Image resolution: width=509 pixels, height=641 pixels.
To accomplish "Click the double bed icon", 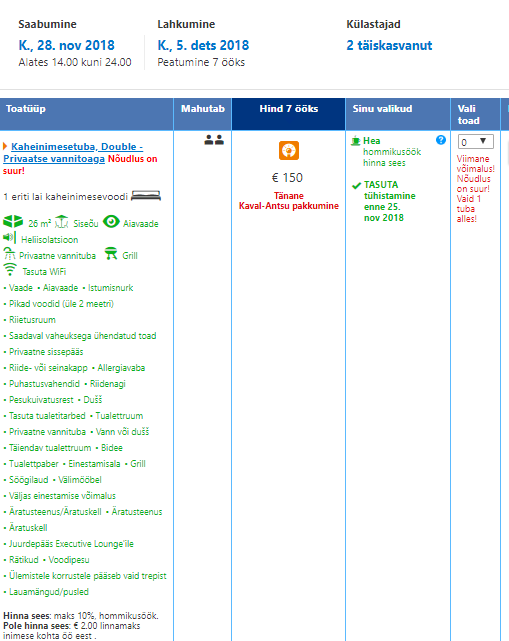I will click(146, 196).
